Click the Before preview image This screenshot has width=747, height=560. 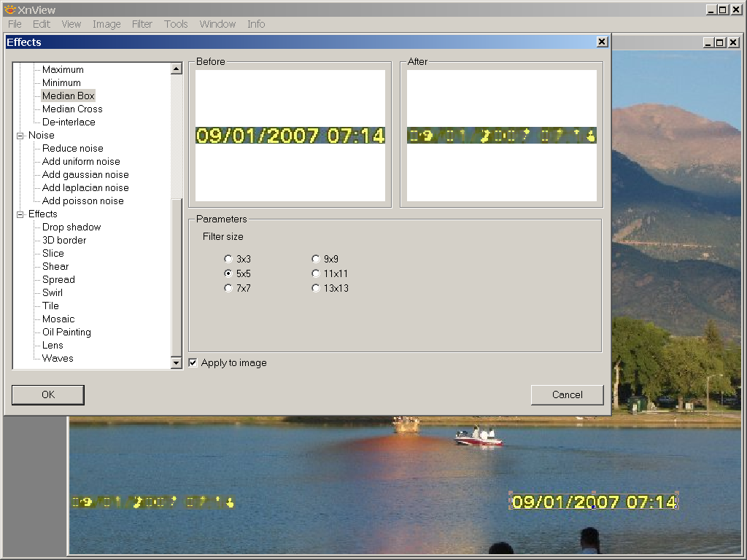[290, 136]
